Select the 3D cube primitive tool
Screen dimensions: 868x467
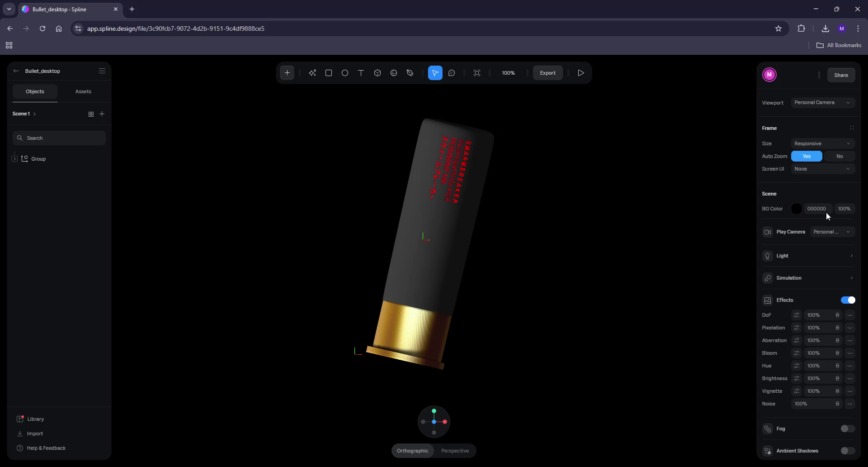[377, 73]
